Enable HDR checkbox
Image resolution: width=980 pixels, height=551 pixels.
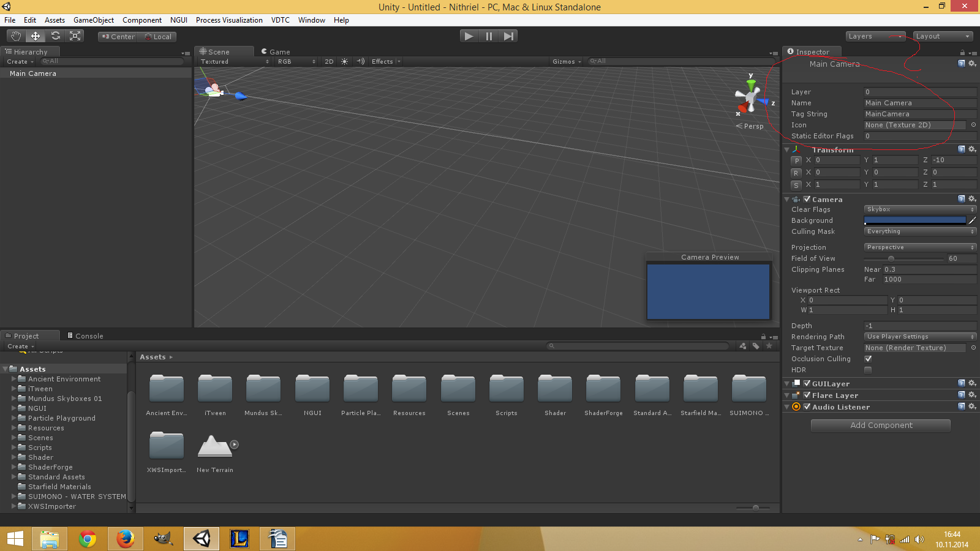[x=868, y=370]
